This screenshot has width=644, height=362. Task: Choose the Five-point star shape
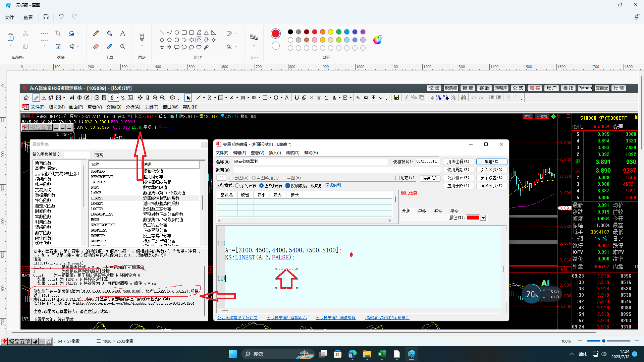pyautogui.click(x=162, y=47)
